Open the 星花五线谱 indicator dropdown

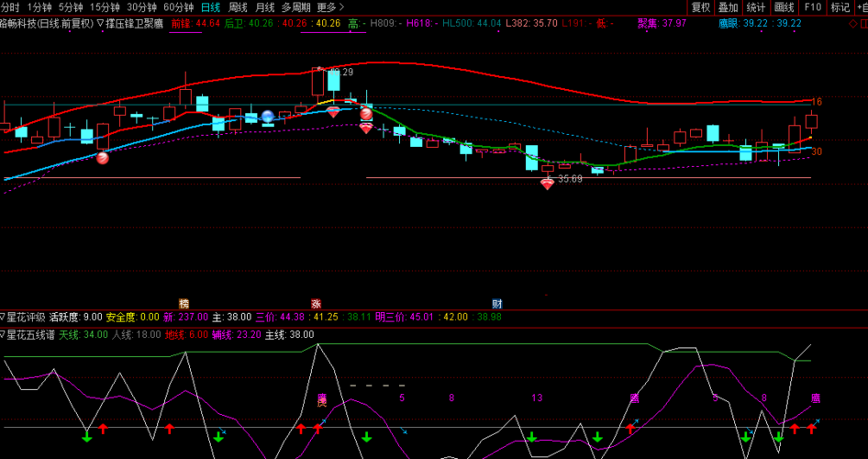pyautogui.click(x=2, y=334)
